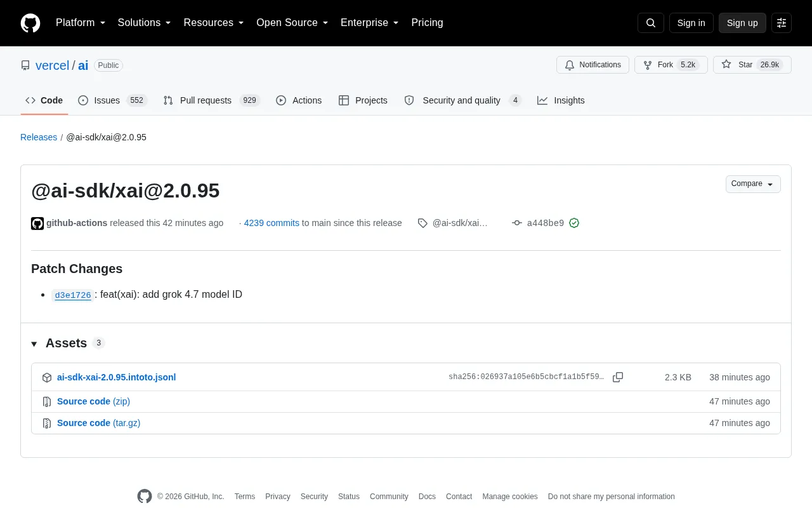Download ai-sdk-xai-2.0.95.intoto.jsonl

[116, 377]
